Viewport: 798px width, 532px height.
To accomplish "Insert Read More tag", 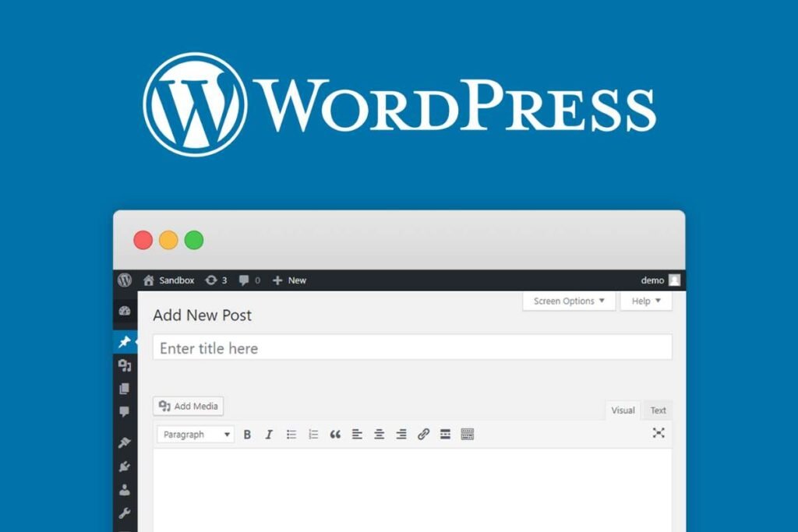I will (445, 435).
